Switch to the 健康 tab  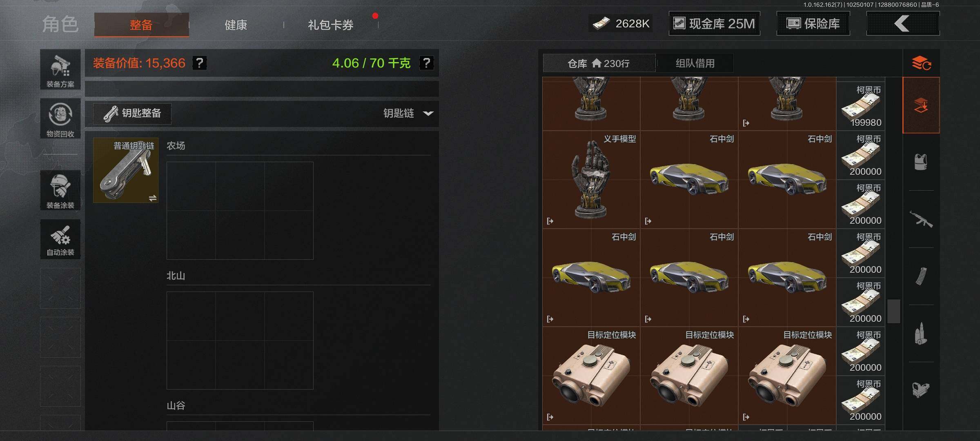236,25
